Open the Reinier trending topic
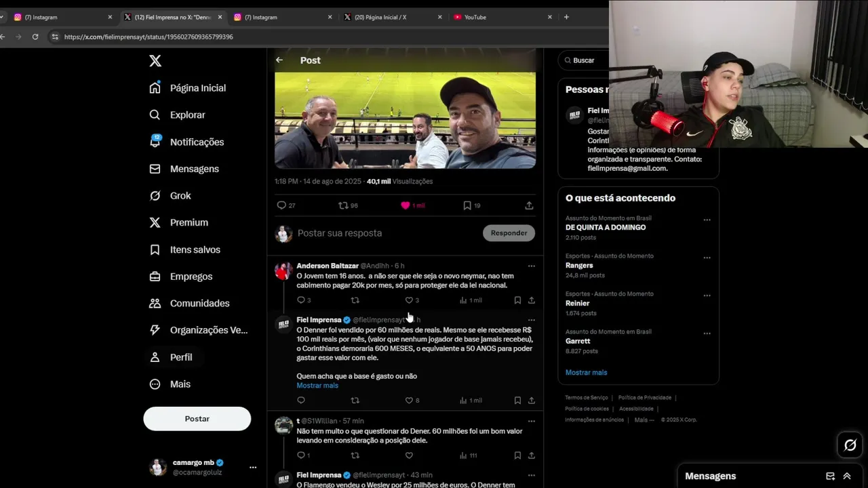 point(577,304)
